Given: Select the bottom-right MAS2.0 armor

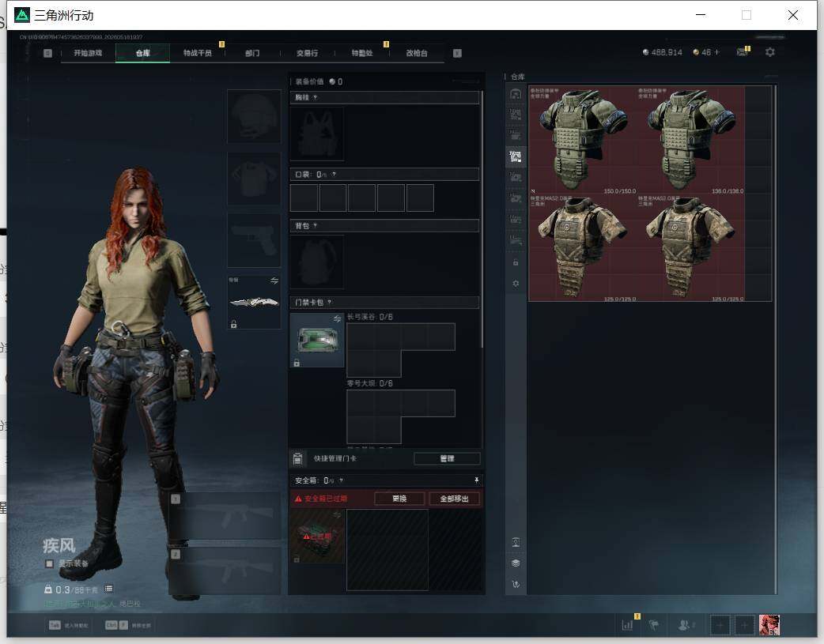Looking at the screenshot, I should 690,248.
